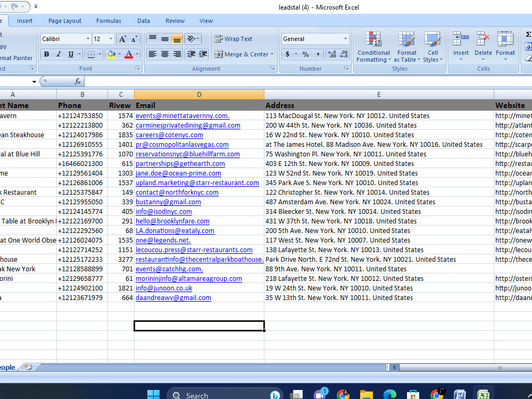Open the font size dropdown
Screen dimensions: 532x399
pos(111,39)
